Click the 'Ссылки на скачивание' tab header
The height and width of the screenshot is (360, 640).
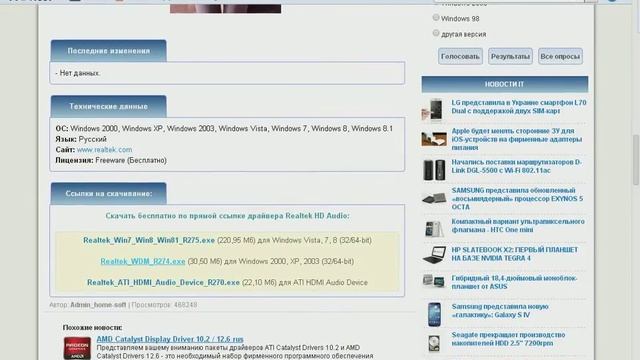pyautogui.click(x=109, y=193)
